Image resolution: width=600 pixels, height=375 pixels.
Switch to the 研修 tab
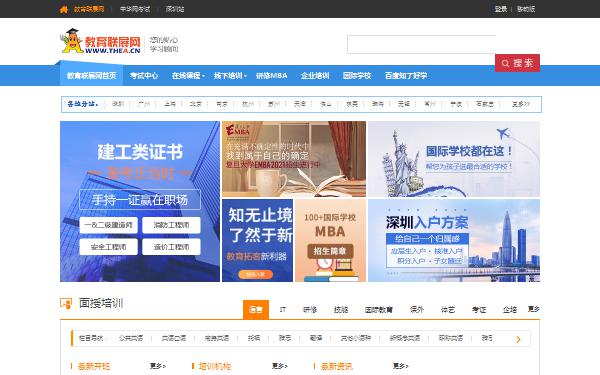[310, 310]
